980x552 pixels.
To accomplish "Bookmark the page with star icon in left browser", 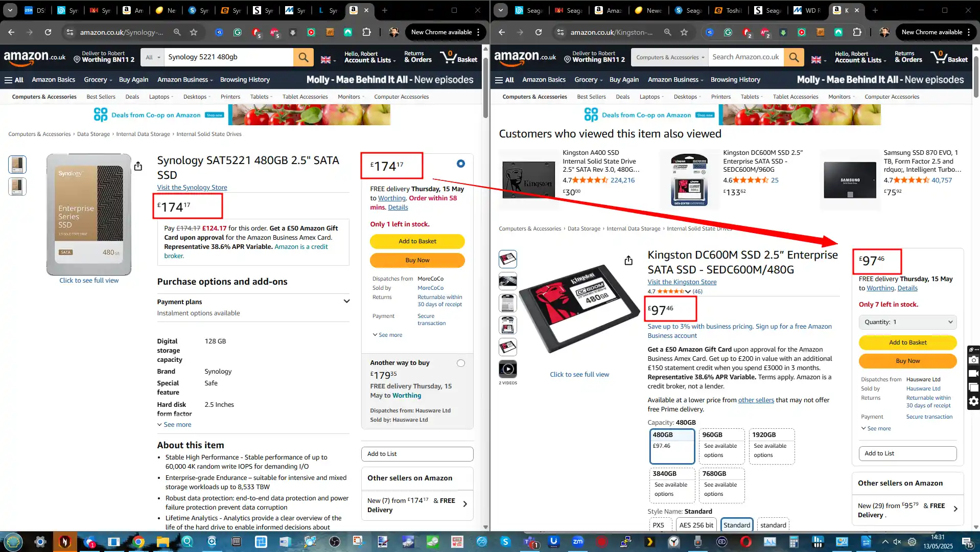I will click(194, 32).
